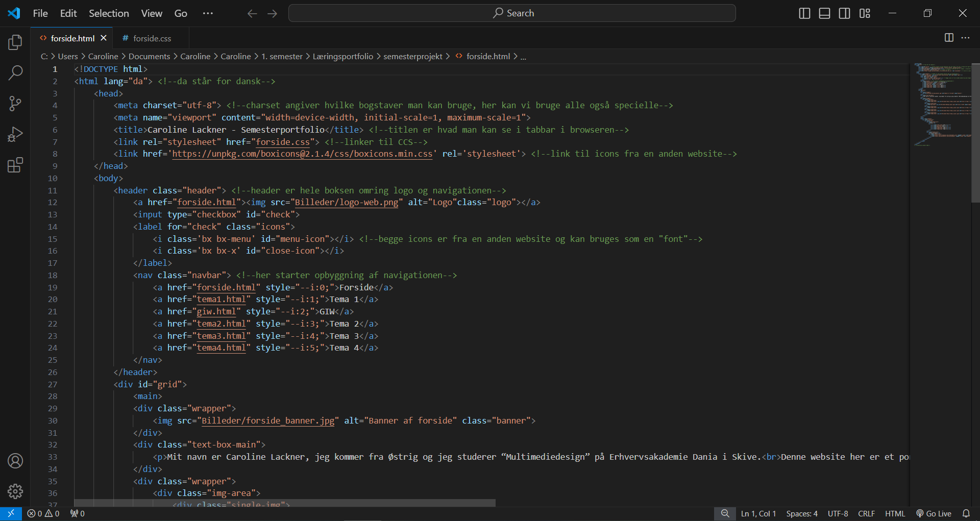Open the Run and Debug view
The width and height of the screenshot is (980, 521).
tap(15, 134)
